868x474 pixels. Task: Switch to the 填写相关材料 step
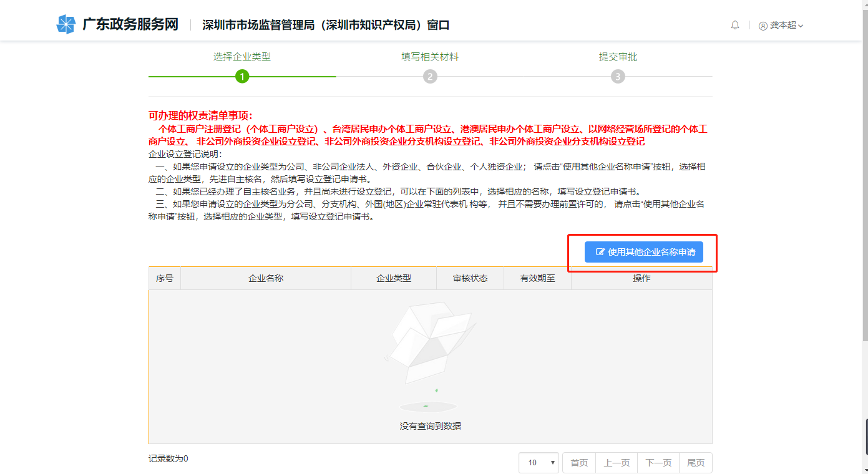tap(430, 56)
